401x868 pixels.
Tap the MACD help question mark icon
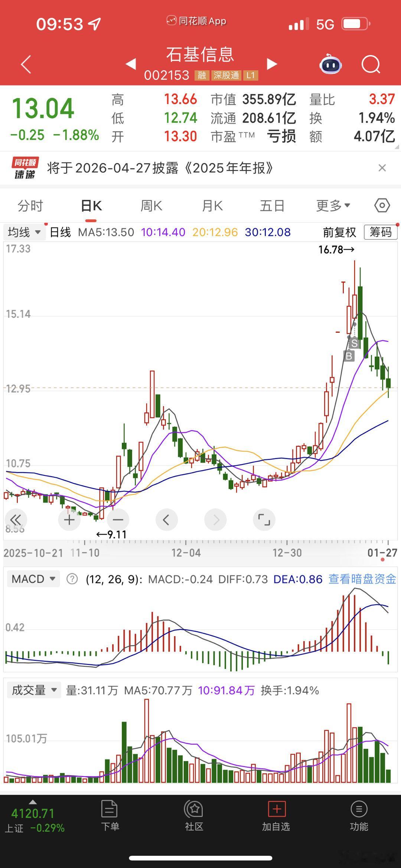click(72, 579)
